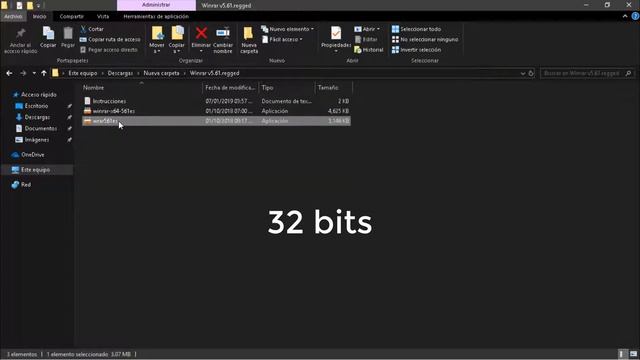Expand address bar history dropdown

click(x=522, y=73)
